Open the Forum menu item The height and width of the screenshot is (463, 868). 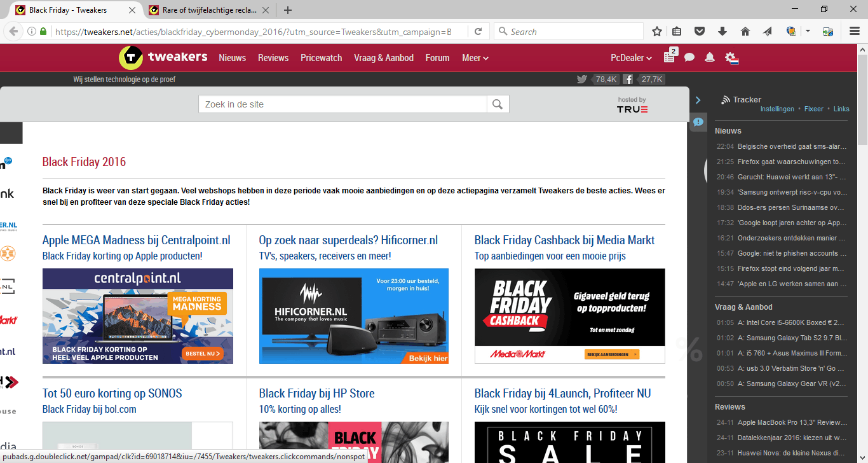[437, 58]
